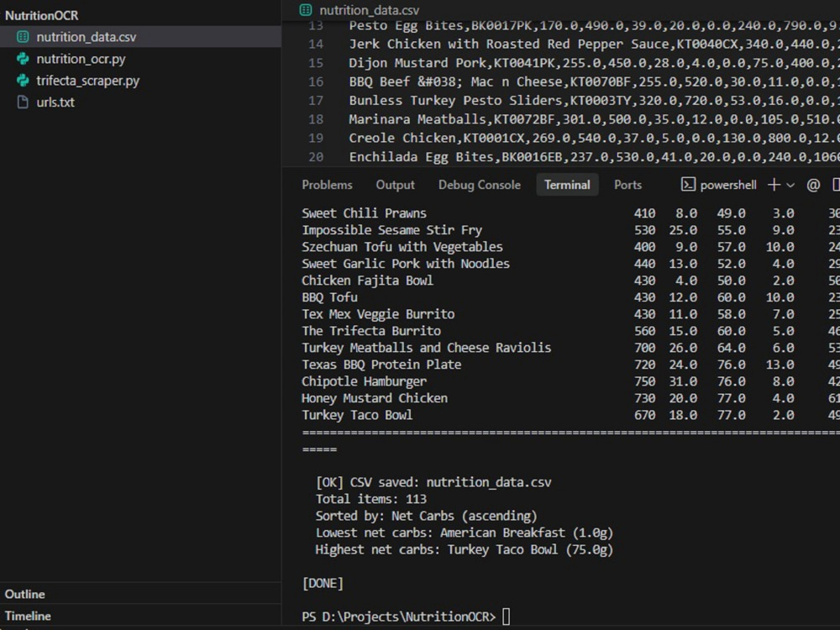Click the @ icon in terminal toolbar

tap(813, 186)
